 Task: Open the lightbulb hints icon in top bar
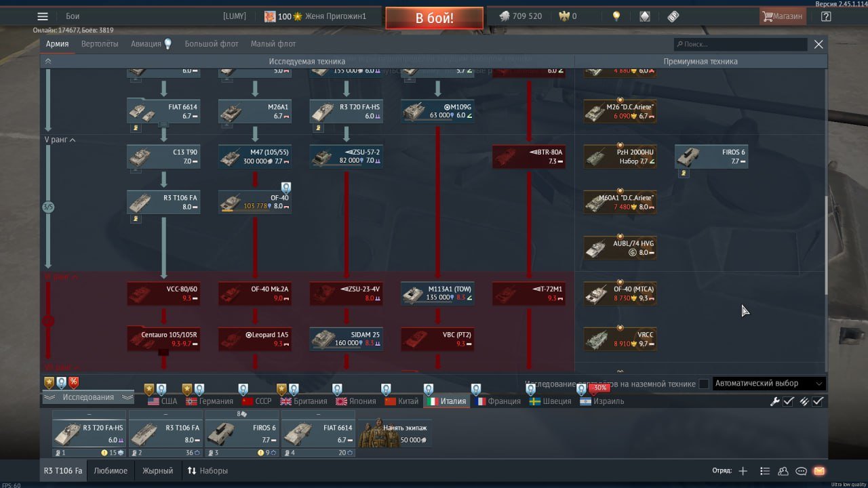616,16
